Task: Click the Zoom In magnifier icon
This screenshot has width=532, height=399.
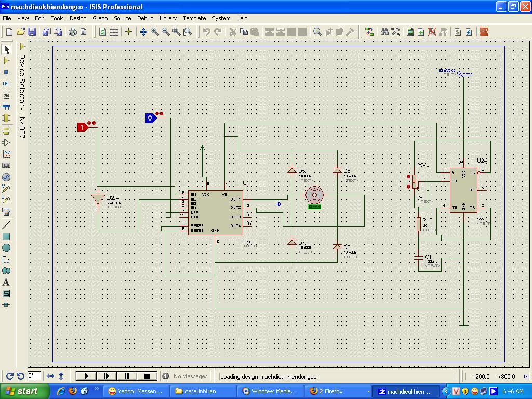Action: pos(155,32)
